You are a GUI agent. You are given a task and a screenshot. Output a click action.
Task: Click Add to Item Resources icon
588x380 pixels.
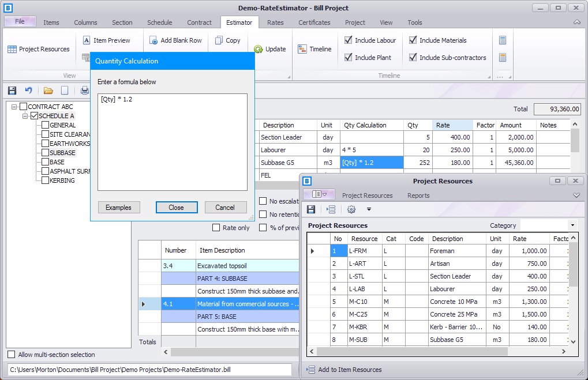(x=310, y=370)
